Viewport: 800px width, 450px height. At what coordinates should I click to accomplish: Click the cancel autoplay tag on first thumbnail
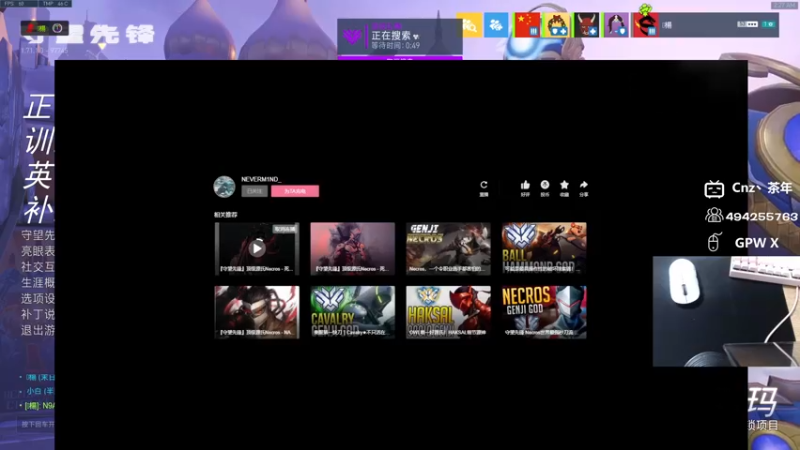tap(285, 229)
